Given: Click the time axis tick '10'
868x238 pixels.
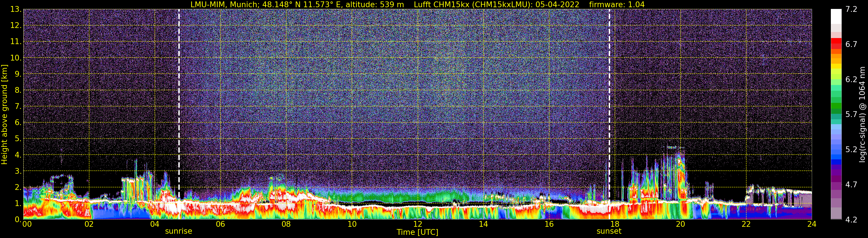Looking at the screenshot, I should pyautogui.click(x=352, y=224).
